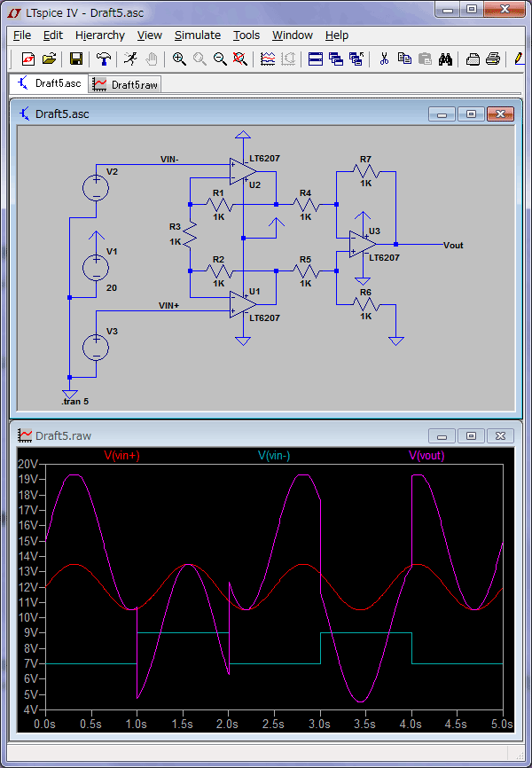This screenshot has width=532, height=768.
Task: Select voltage source V2 in the schematic
Action: click(x=96, y=188)
